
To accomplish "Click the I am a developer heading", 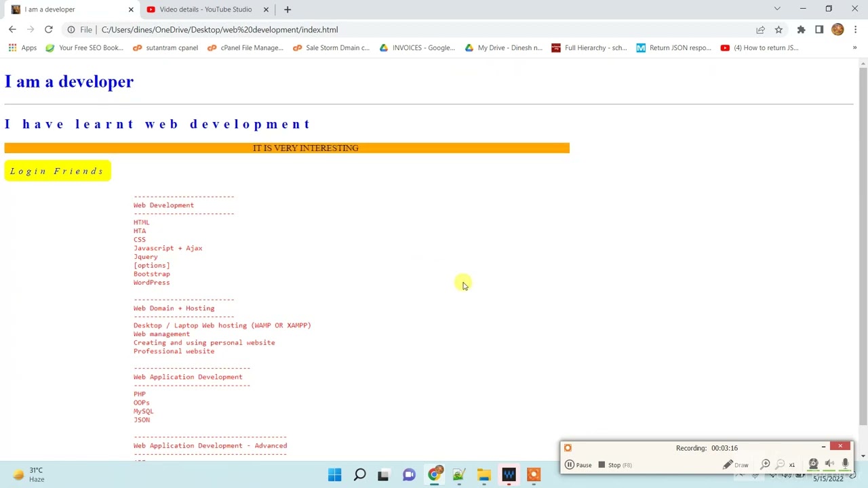I will 69,81.
